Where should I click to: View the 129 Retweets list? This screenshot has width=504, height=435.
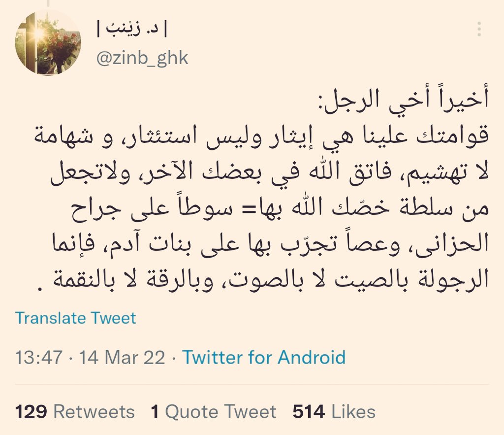75,412
